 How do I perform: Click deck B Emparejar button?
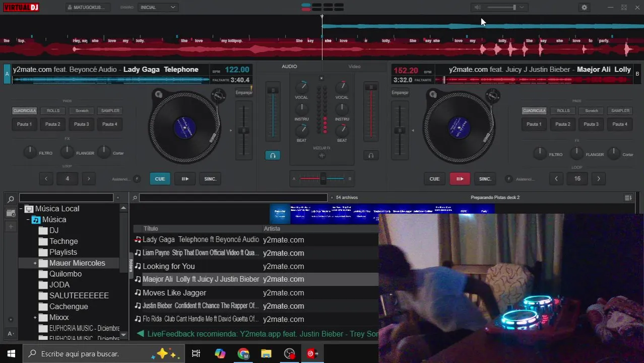[x=400, y=93]
